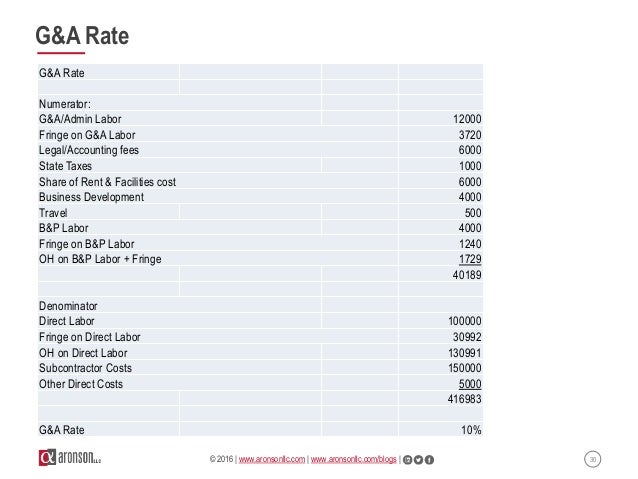Click the 10% G&A Rate result
The width and height of the screenshot is (638, 479).
coord(471,430)
